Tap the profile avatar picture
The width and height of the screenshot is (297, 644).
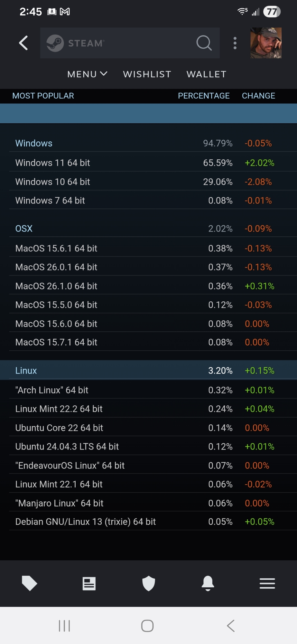[266, 43]
